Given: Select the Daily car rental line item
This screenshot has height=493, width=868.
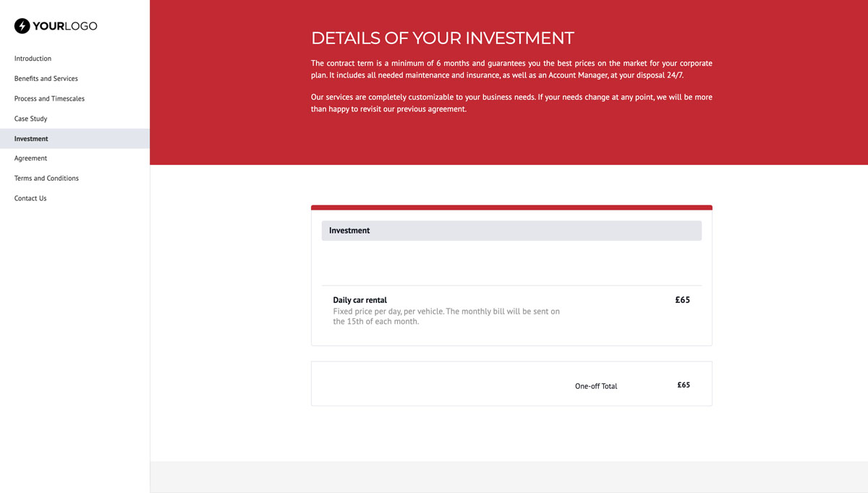Looking at the screenshot, I should point(359,300).
